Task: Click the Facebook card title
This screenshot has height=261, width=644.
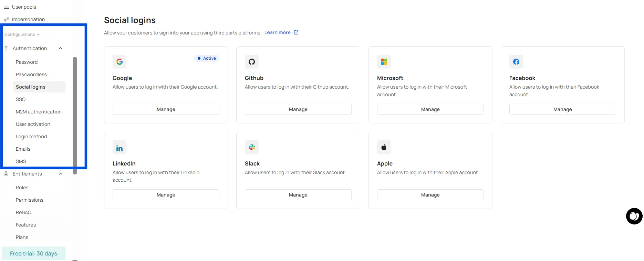Action: [522, 78]
